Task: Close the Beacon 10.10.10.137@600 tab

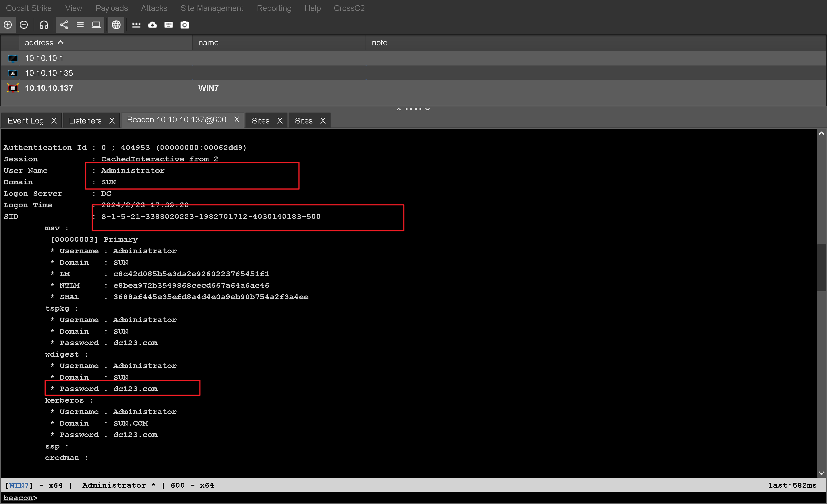Action: [237, 120]
